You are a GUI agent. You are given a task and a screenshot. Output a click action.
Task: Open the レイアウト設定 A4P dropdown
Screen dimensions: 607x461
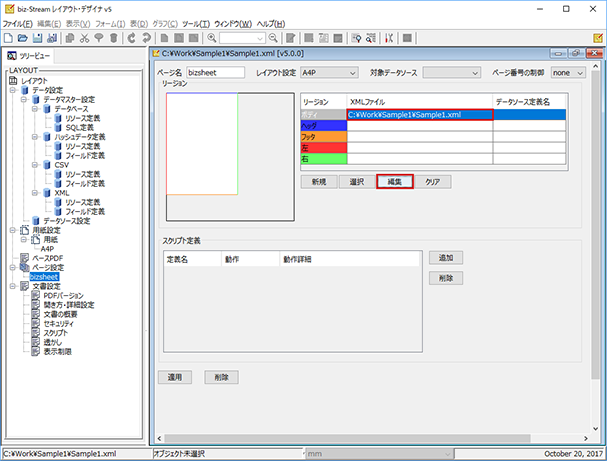point(331,72)
